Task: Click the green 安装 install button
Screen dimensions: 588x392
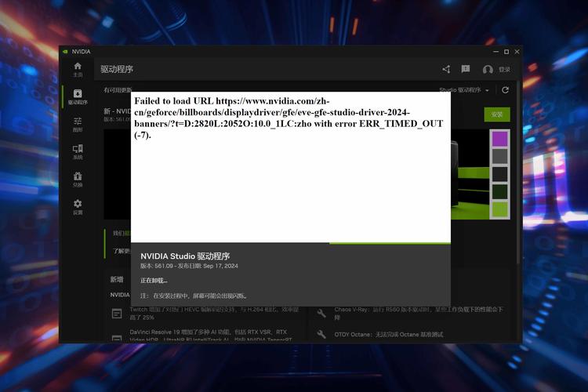Action: click(497, 114)
